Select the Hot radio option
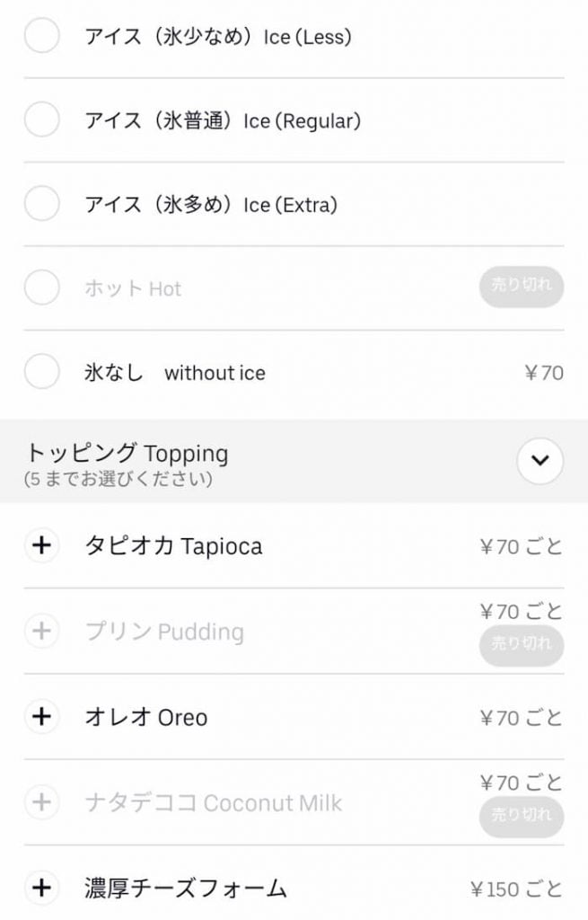This screenshot has height=920, width=588. coord(41,288)
